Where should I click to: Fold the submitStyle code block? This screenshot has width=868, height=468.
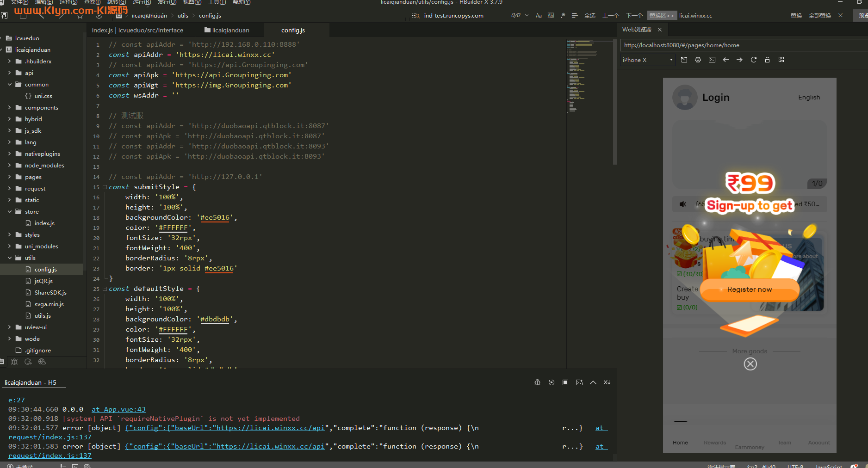coord(105,187)
